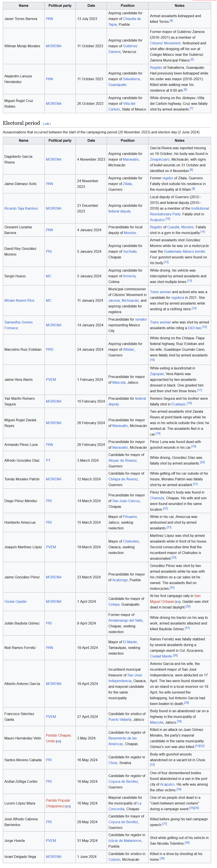Click MC party in Sergio Hueso's row

(x=49, y=276)
